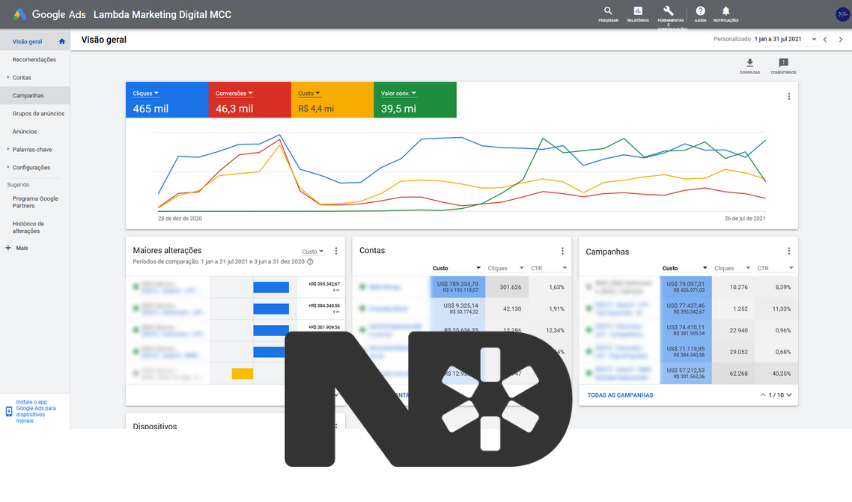The height and width of the screenshot is (502, 852).
Task: Click the Download icon
Action: tap(750, 63)
